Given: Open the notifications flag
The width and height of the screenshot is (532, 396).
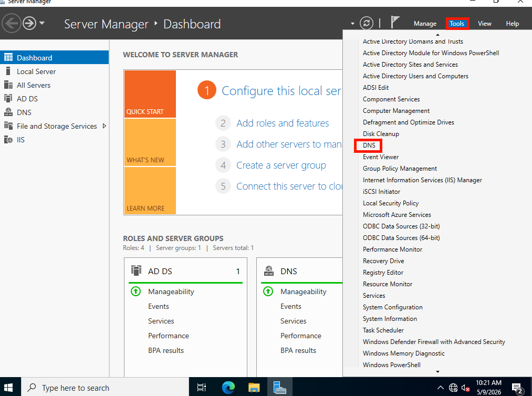Looking at the screenshot, I should (x=394, y=23).
